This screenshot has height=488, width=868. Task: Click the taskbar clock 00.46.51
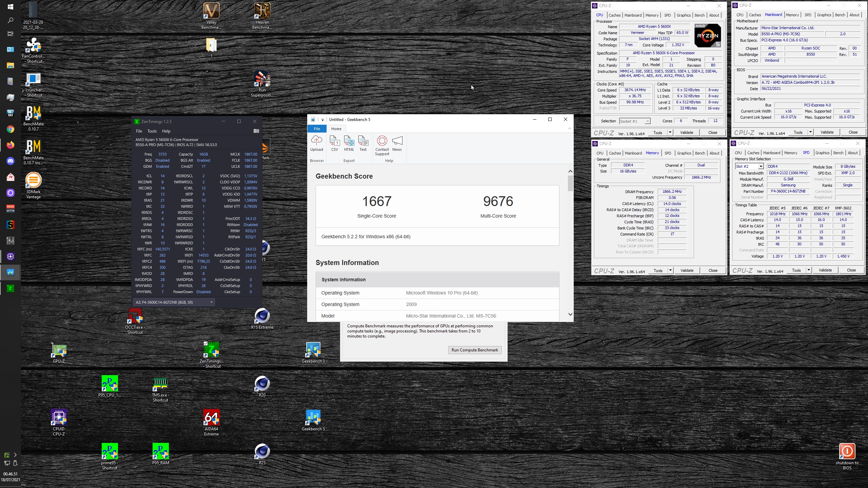point(11,474)
